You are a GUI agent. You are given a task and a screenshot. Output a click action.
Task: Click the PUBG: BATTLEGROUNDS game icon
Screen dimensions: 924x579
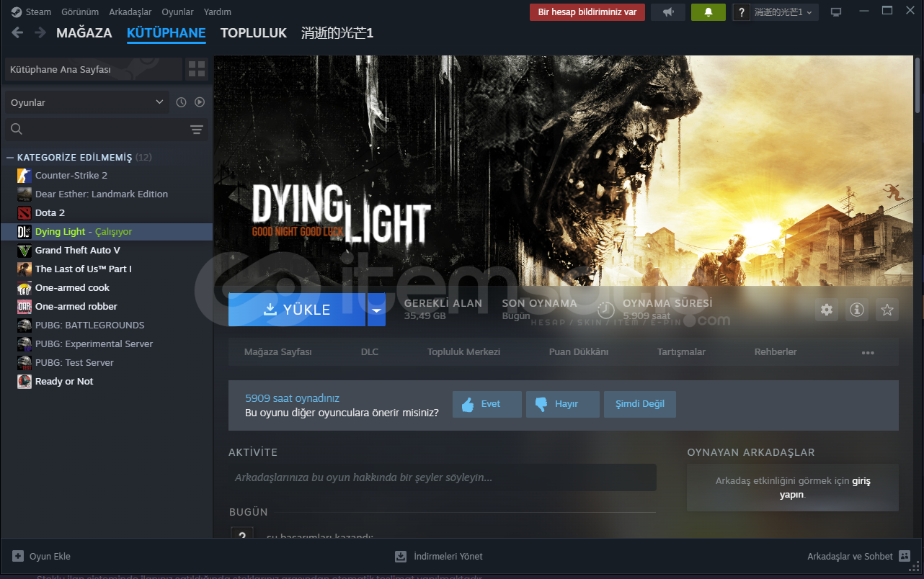pyautogui.click(x=25, y=326)
